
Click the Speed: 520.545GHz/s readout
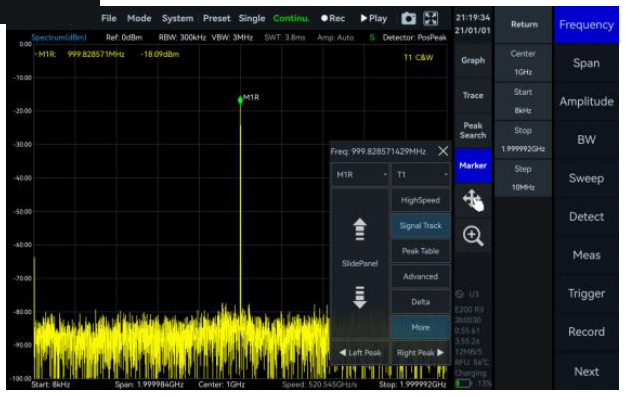tap(319, 384)
